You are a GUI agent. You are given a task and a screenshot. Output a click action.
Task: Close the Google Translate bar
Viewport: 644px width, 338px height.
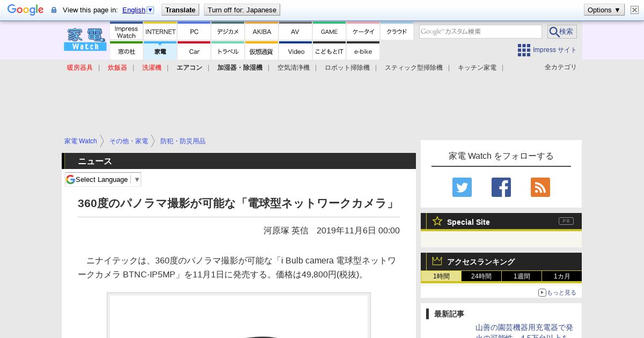coord(634,10)
